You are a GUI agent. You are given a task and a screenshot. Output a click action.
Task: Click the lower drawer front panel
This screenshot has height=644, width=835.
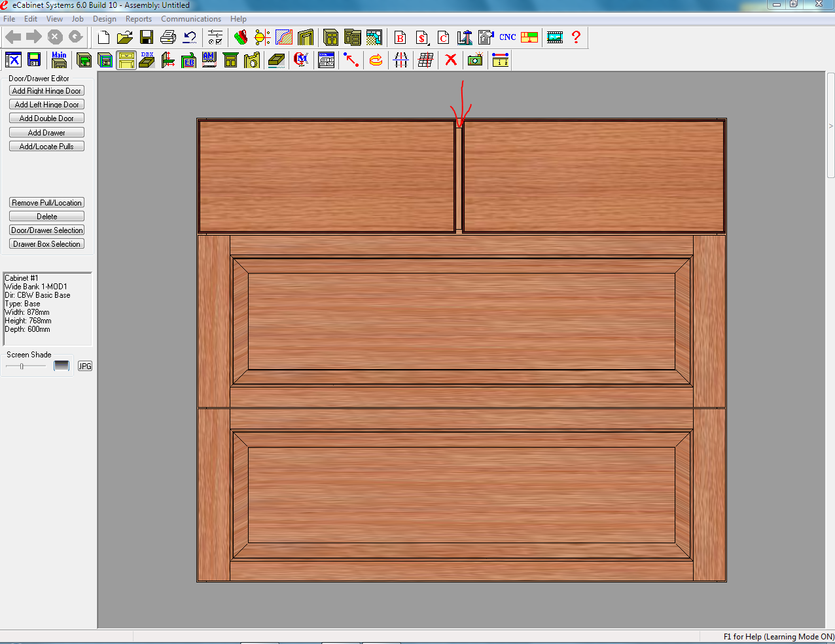(x=461, y=495)
